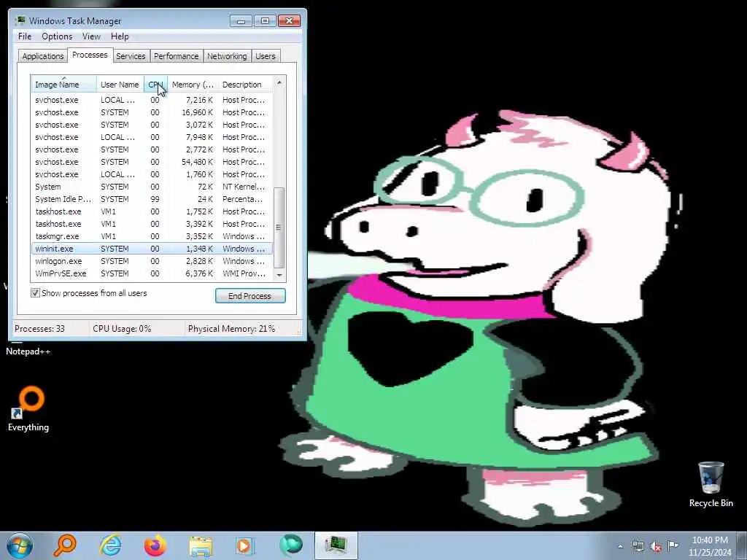Click the Task Manager title bar icon
The height and width of the screenshot is (560, 747).
(20, 21)
